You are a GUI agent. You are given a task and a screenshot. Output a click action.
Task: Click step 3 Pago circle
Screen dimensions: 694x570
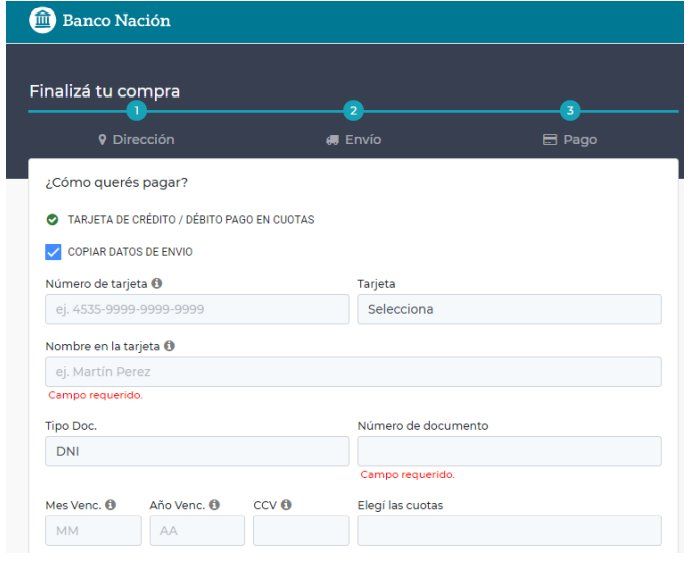(x=569, y=111)
